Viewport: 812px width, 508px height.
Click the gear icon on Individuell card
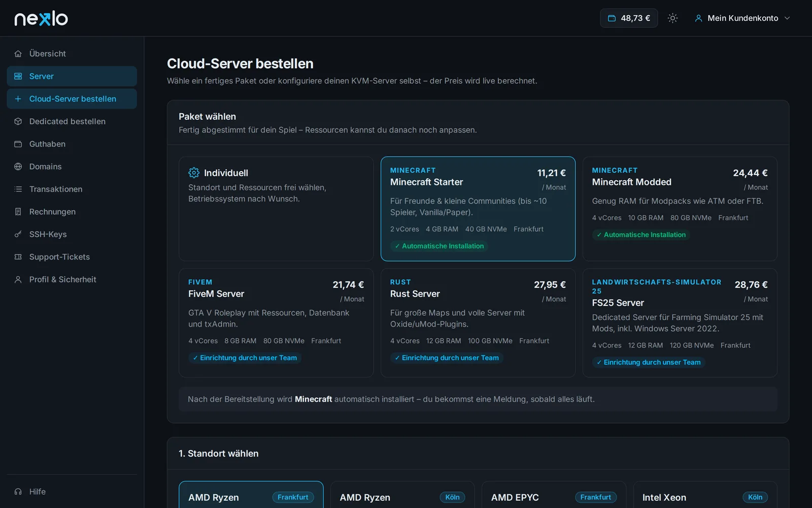(x=194, y=173)
